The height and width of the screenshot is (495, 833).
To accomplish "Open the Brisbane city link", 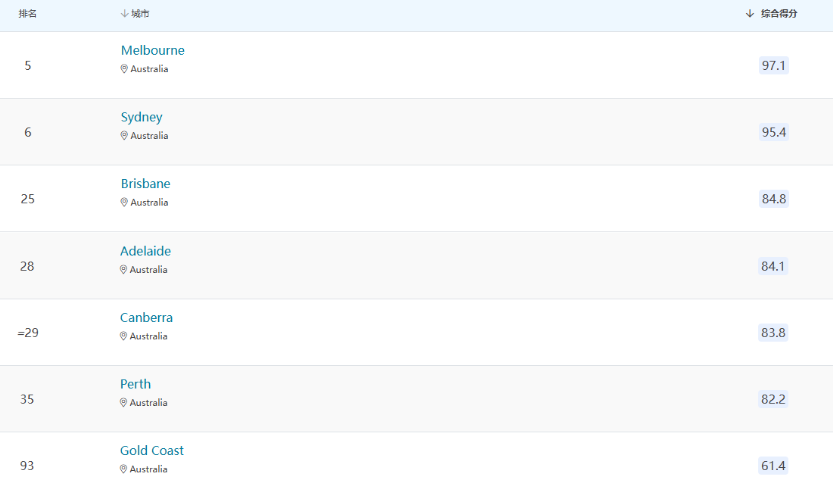I will coord(146,184).
